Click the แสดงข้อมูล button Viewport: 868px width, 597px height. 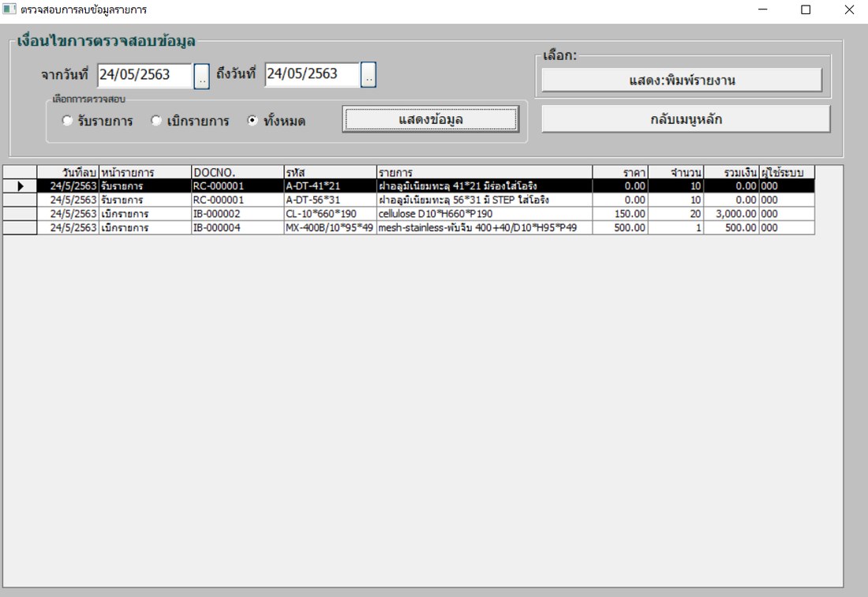[x=431, y=119]
